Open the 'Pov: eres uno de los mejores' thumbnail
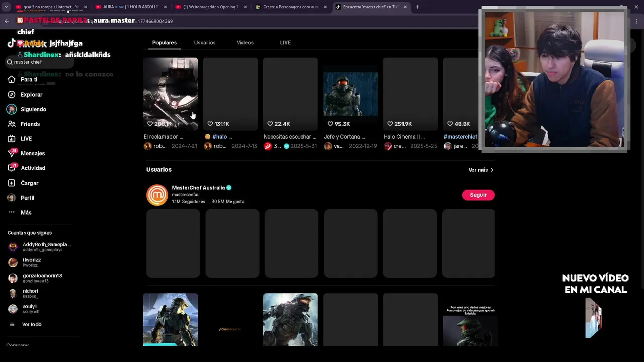This screenshot has height=362, width=644. (470, 320)
